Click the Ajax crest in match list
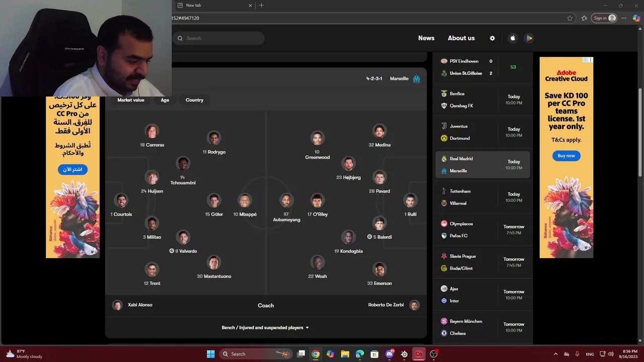 [x=444, y=289]
